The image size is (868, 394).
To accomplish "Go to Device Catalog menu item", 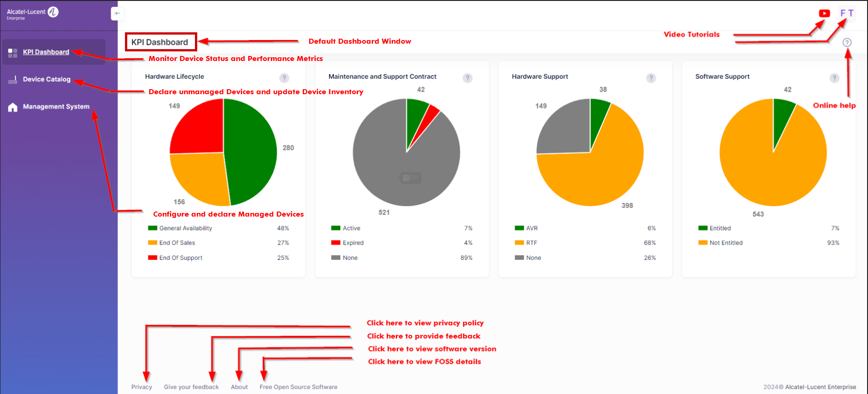I will point(46,79).
